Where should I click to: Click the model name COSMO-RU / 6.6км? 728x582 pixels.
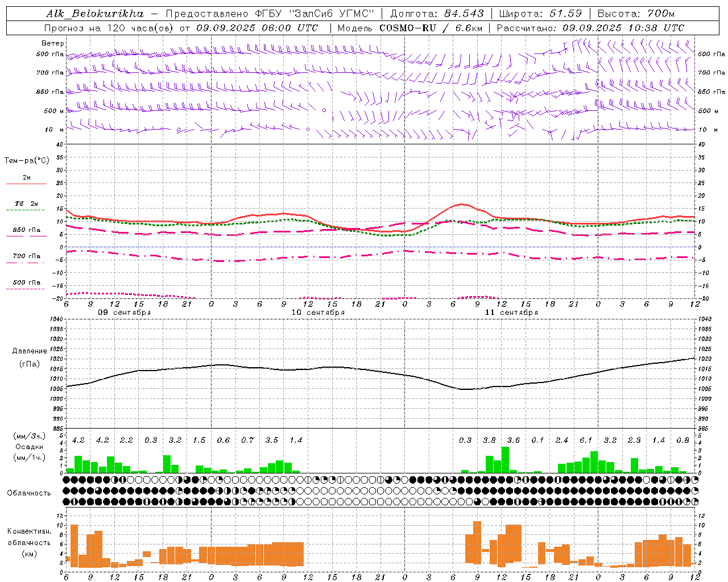tap(431, 28)
